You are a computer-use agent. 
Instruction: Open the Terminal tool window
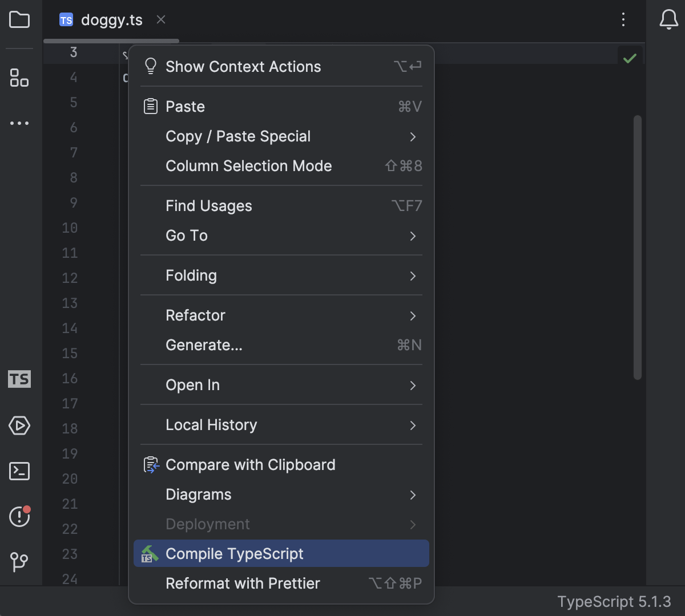tap(19, 471)
